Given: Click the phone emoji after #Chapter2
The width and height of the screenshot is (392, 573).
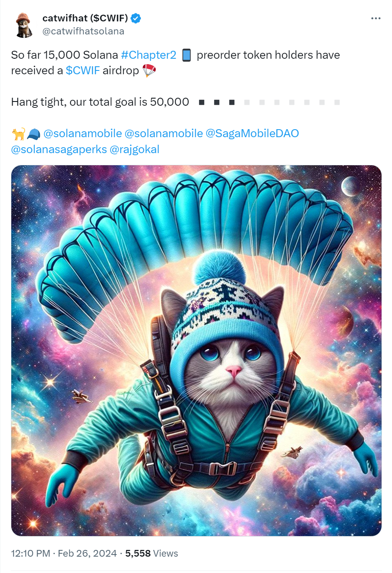Looking at the screenshot, I should point(187,55).
